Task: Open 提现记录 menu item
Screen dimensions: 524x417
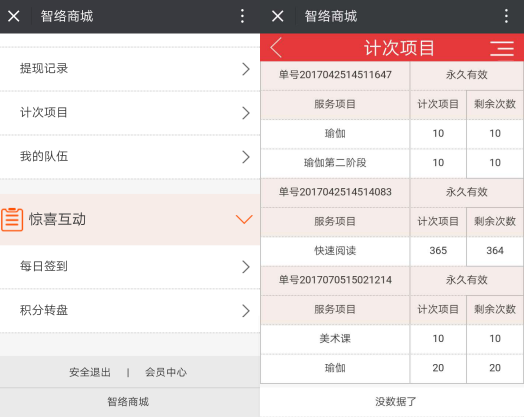Action: [130, 69]
